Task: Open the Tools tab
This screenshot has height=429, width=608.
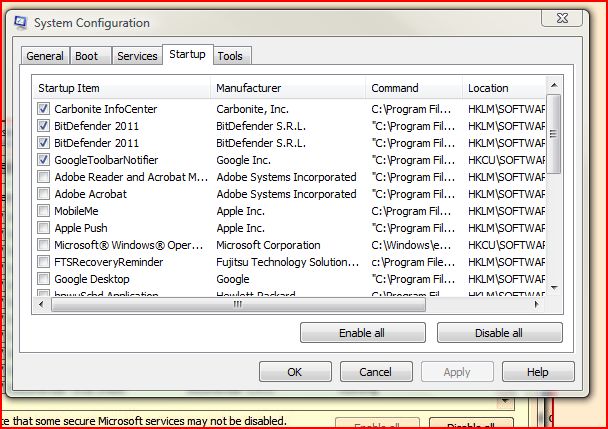Action: point(232,56)
